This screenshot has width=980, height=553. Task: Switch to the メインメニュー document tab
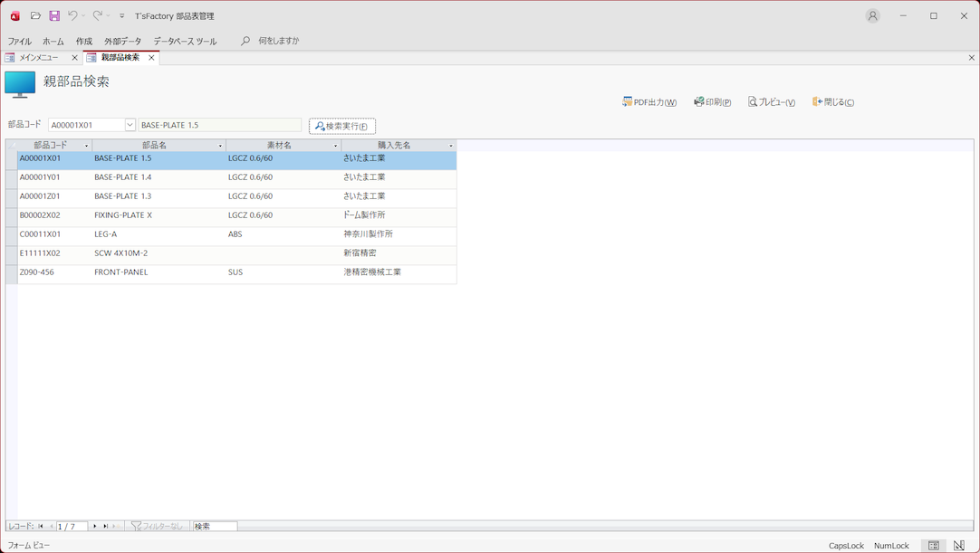39,58
